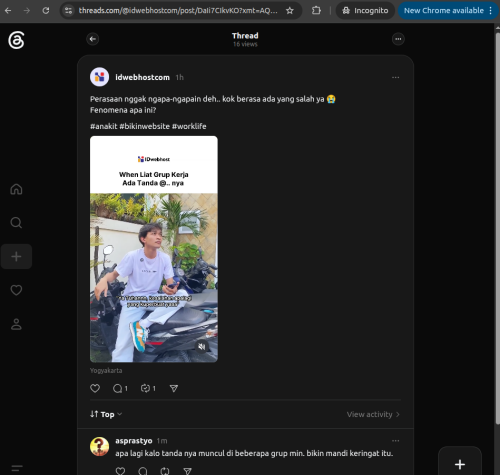Open the #anakit hashtag

104,126
